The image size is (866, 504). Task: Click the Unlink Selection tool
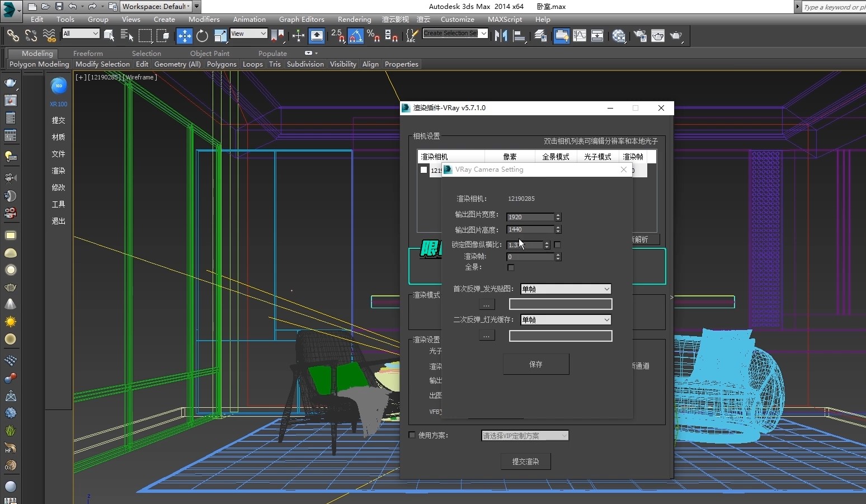point(31,36)
